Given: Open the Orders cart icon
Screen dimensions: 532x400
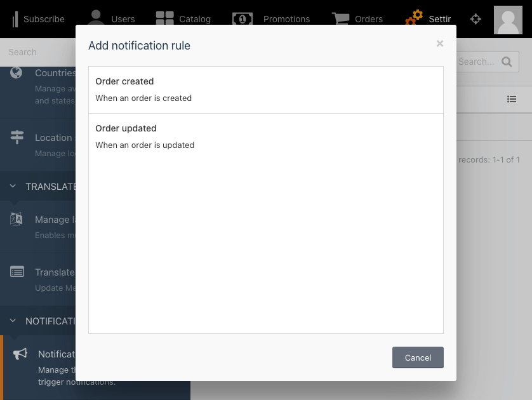Looking at the screenshot, I should pos(340,18).
